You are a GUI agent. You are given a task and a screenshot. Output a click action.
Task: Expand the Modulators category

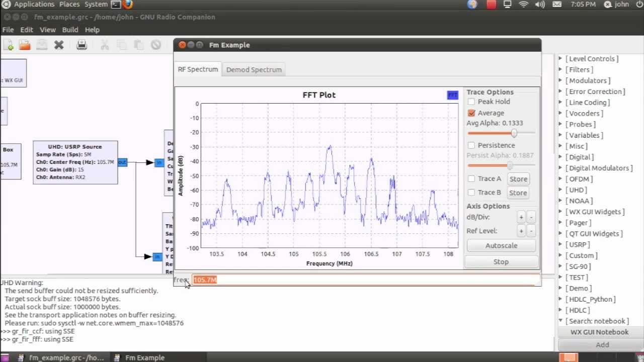coord(560,80)
